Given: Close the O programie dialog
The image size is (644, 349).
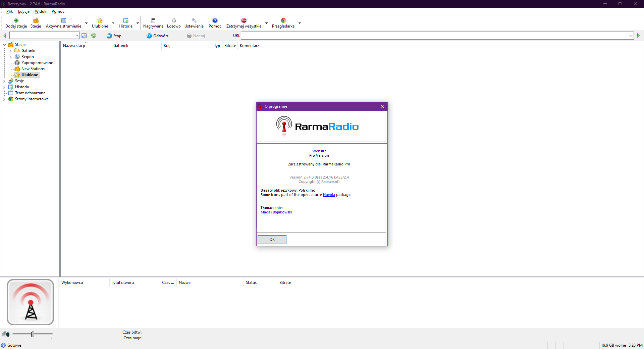Looking at the screenshot, I should click(382, 106).
